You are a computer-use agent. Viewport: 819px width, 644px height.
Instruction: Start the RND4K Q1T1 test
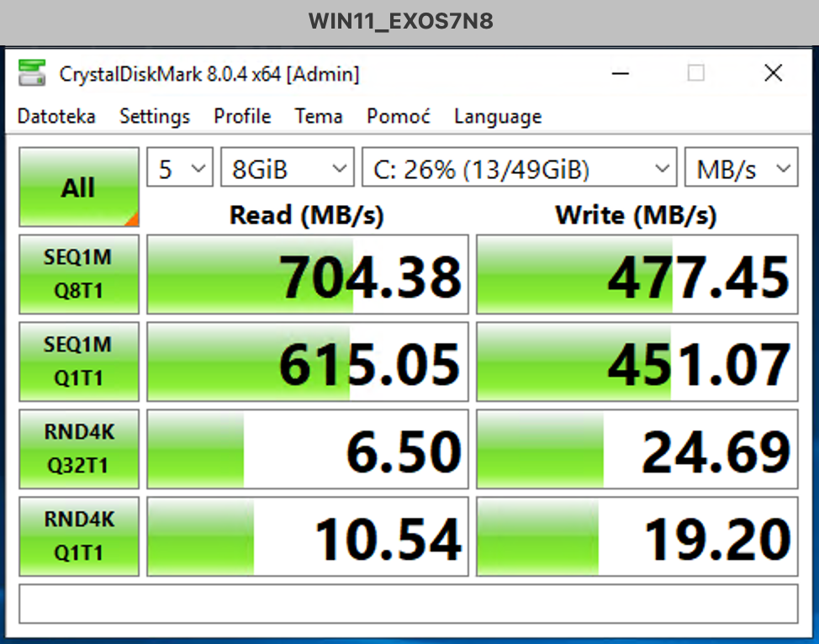(x=79, y=536)
